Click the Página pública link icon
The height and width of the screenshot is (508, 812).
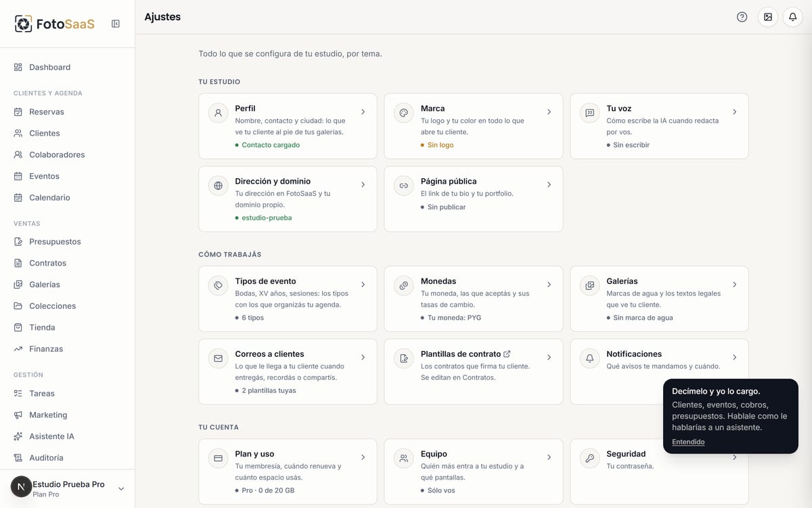[404, 186]
